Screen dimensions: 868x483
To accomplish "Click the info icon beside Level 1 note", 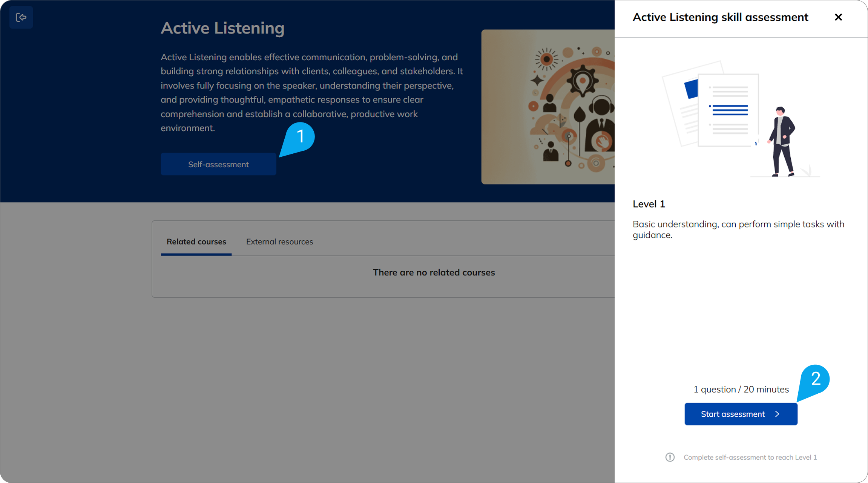I will point(670,457).
